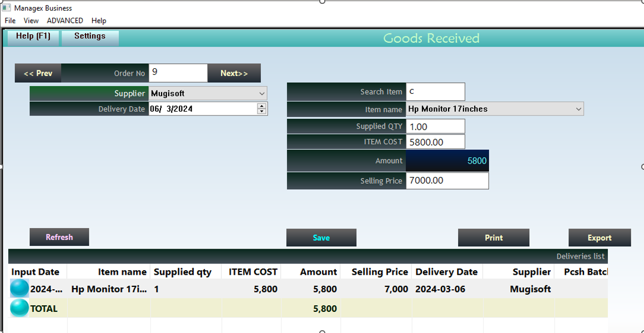Open the Supplier dropdown showing Mugisoft
Screen dimensions: 644x333
click(262, 94)
